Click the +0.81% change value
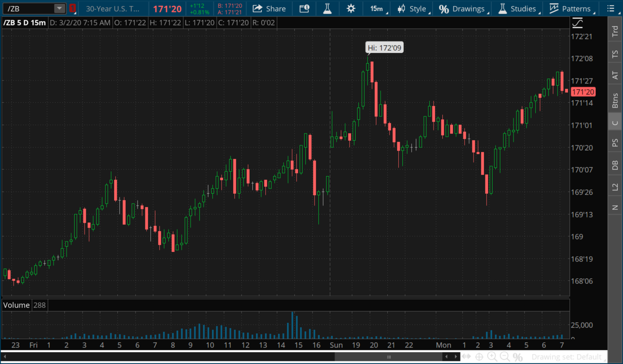623x364 pixels. (x=200, y=11)
